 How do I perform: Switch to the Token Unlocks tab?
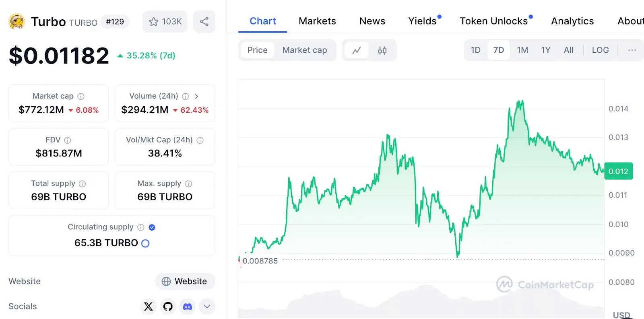[x=494, y=21]
